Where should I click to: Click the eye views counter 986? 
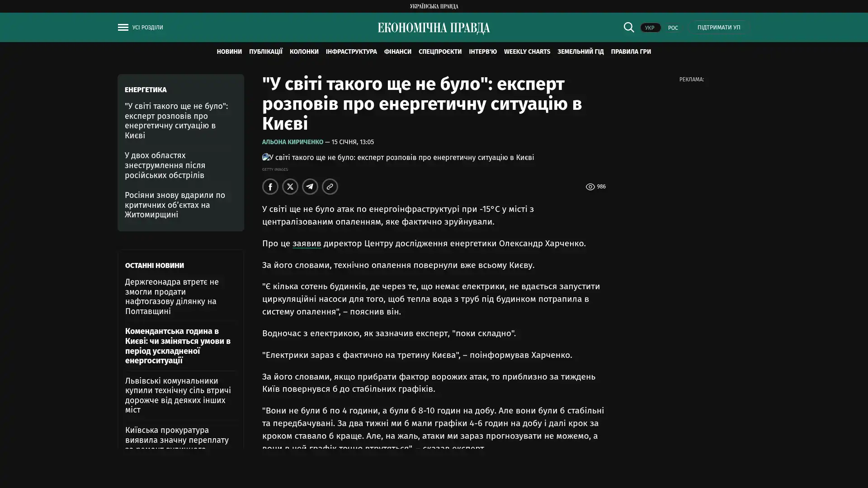(595, 187)
